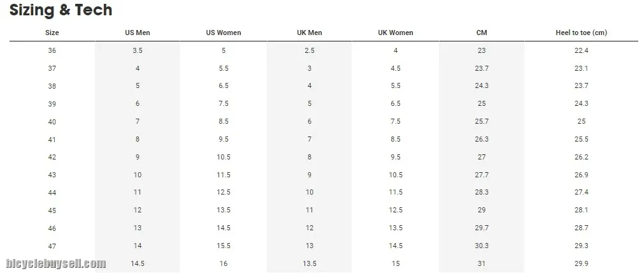Select the 'CM' column header
The width and height of the screenshot is (644, 273).
click(482, 33)
